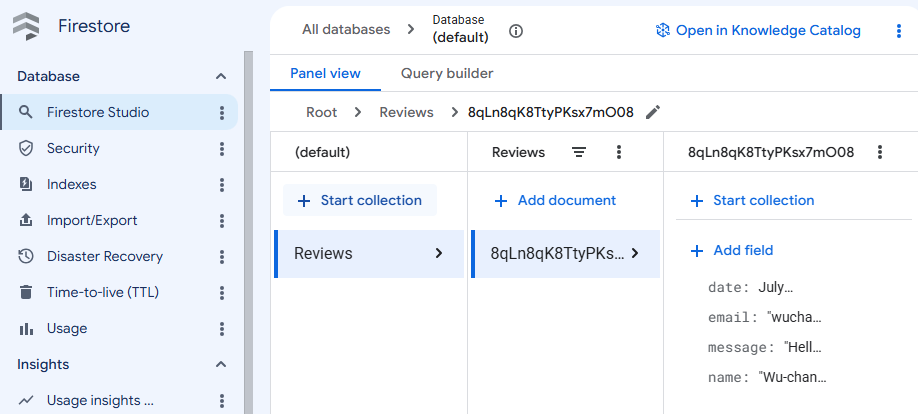
Task: Go to the Indexes page
Action: (x=71, y=184)
